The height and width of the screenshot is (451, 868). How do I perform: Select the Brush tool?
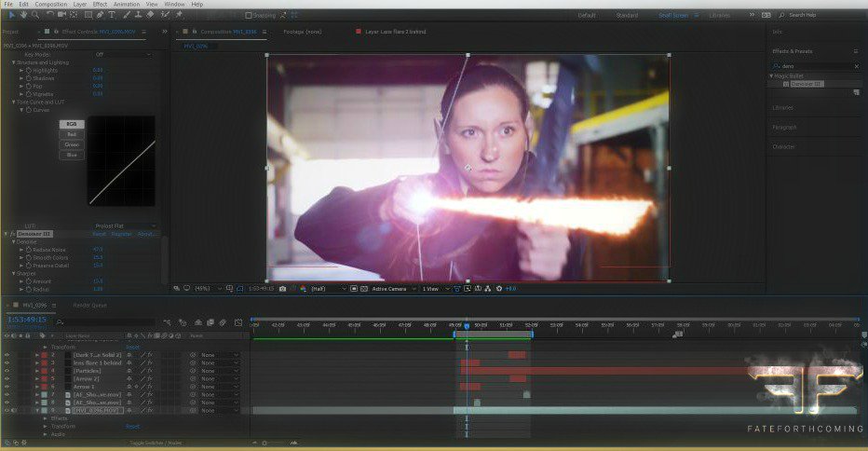click(127, 15)
